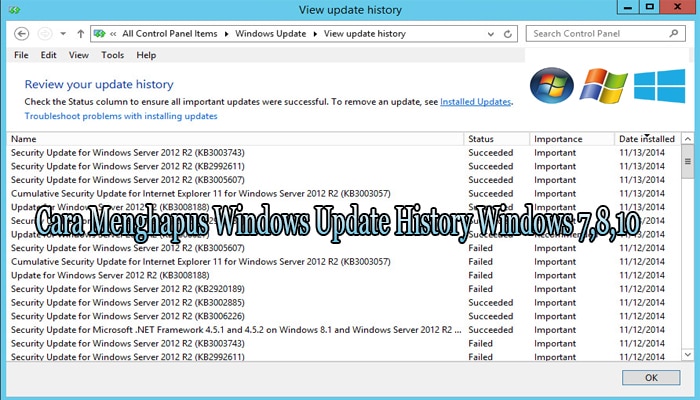Sort by Status column header
The image size is (700, 400).
coord(496,139)
